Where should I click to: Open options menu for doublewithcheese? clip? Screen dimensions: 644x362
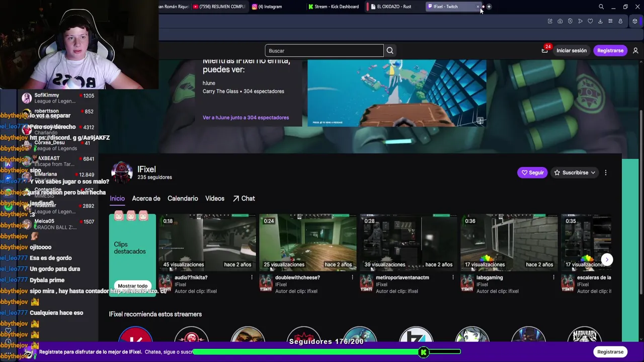click(x=352, y=278)
